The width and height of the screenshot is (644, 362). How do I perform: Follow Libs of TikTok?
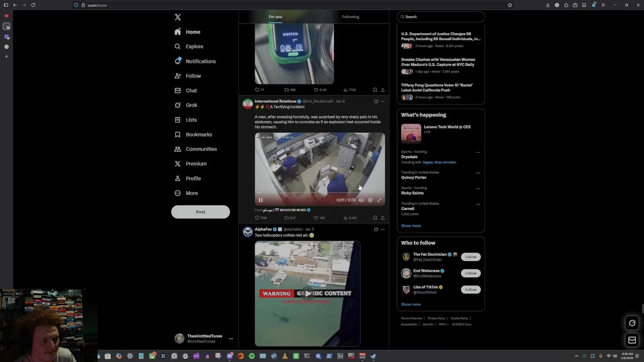tap(470, 290)
